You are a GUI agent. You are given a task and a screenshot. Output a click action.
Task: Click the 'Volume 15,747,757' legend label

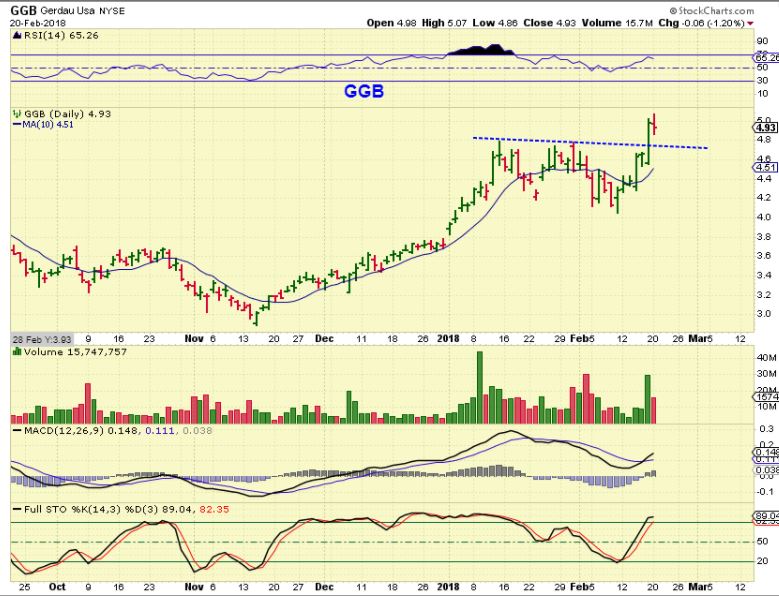point(75,352)
